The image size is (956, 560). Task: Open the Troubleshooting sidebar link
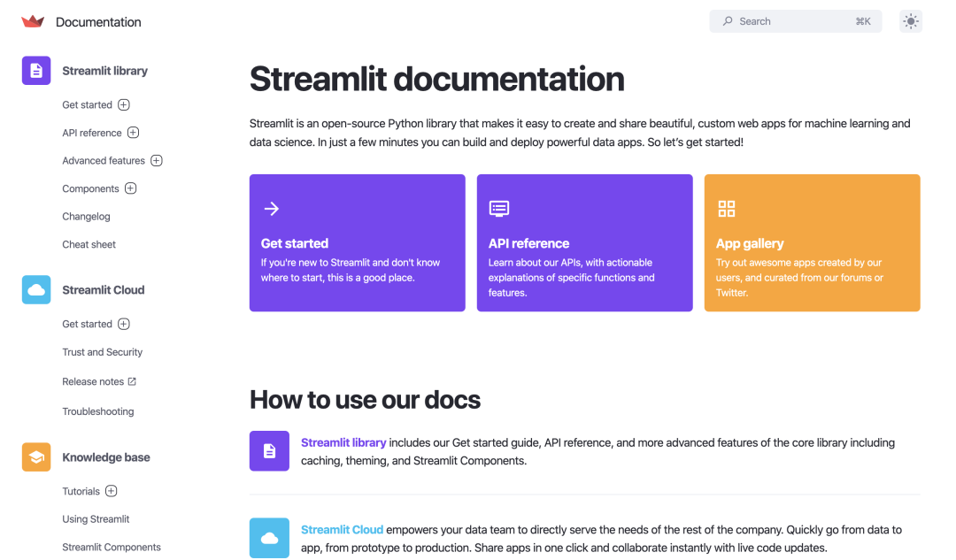[x=98, y=411]
